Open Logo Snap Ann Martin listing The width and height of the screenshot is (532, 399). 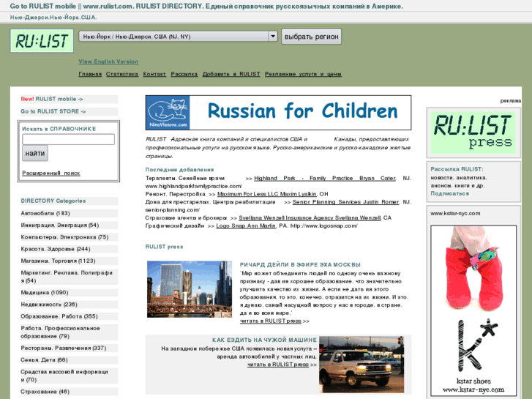click(x=246, y=225)
